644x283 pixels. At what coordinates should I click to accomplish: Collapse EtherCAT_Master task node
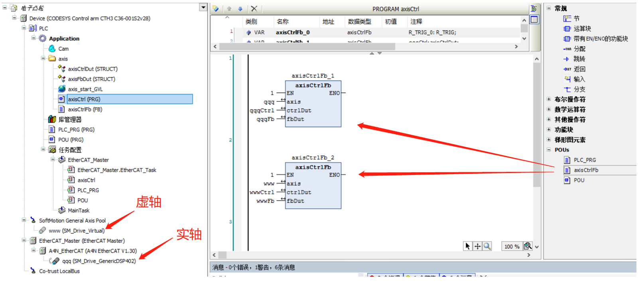point(53,160)
